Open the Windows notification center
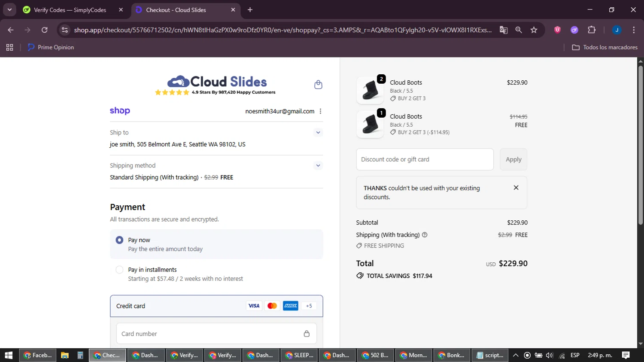This screenshot has height=362, width=644. [626, 355]
